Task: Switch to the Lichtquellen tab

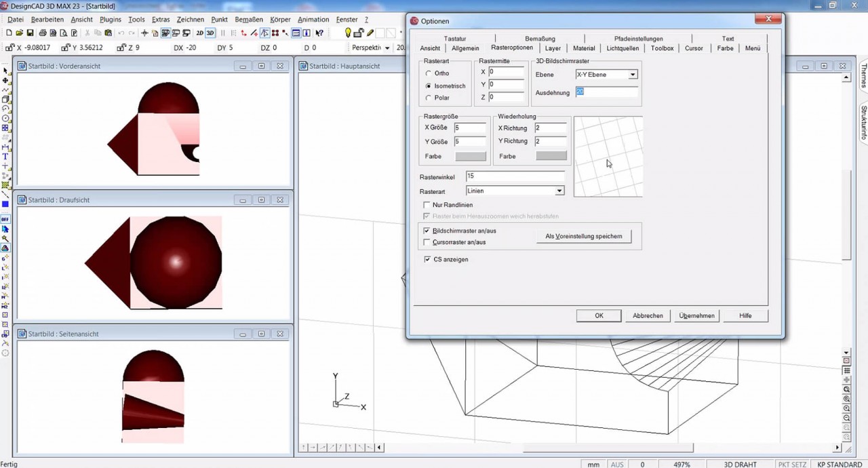Action: click(x=623, y=48)
